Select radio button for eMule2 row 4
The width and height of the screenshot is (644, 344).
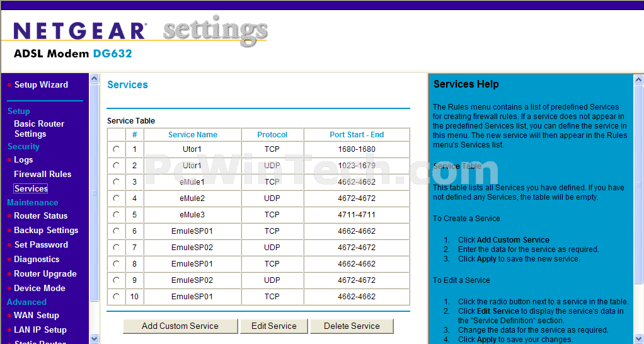pos(116,198)
